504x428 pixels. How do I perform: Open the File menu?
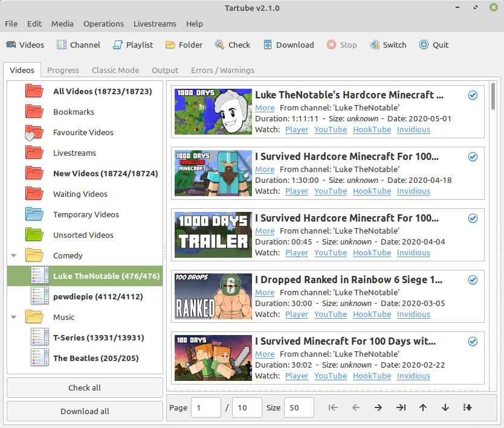click(11, 24)
